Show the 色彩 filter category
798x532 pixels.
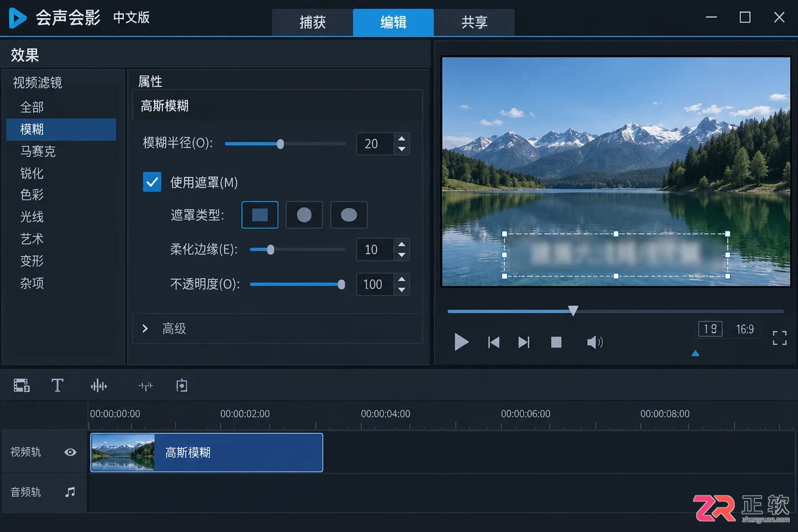pyautogui.click(x=61, y=195)
